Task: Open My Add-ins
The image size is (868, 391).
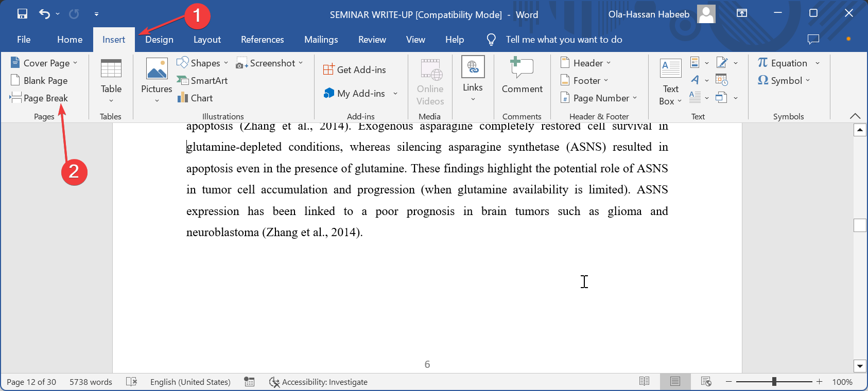Action: 355,93
